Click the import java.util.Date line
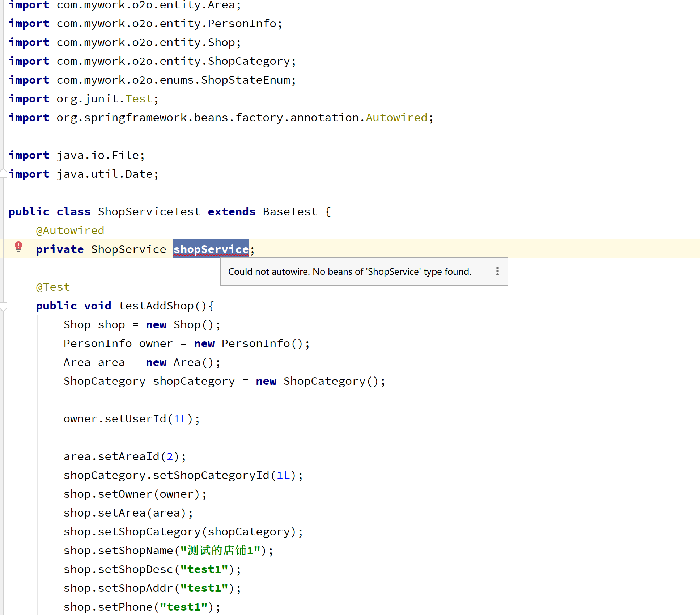Screen dimensions: 700x615 84,174
